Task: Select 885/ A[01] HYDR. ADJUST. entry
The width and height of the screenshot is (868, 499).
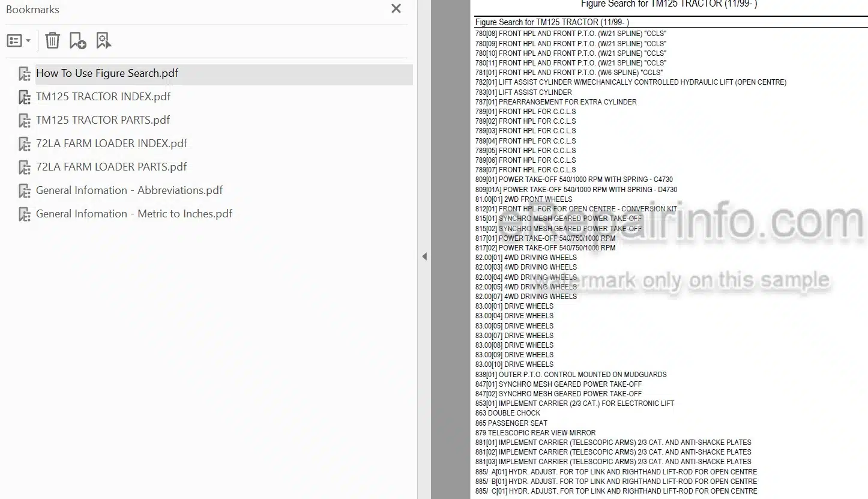Action: coord(616,472)
